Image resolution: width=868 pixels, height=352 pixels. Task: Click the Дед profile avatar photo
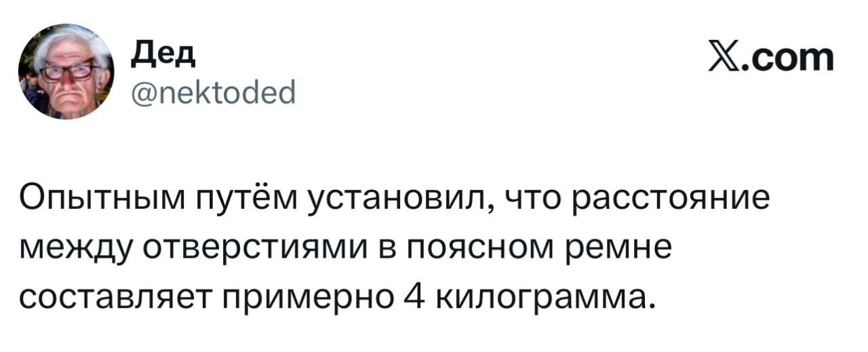click(x=65, y=72)
